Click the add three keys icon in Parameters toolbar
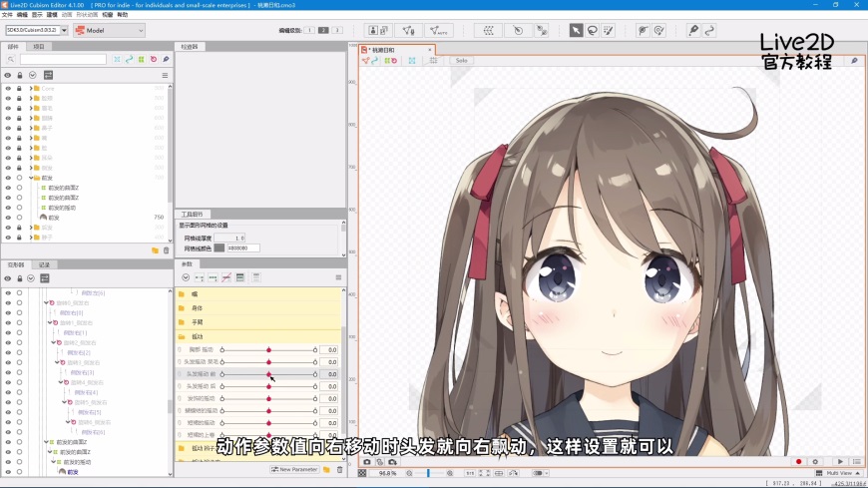The image size is (868, 488). [213, 277]
